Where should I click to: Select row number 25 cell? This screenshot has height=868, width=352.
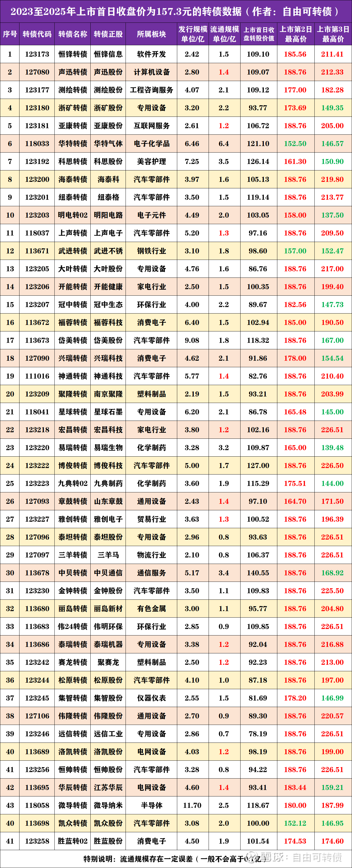click(10, 483)
